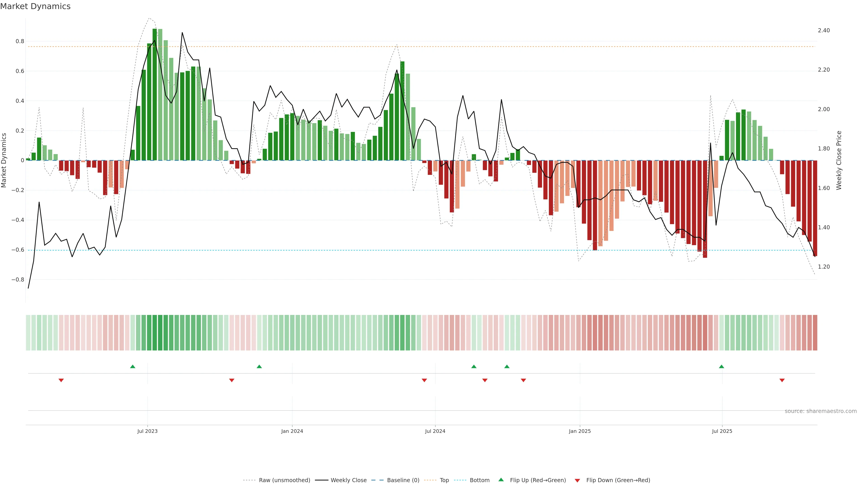Viewport: 868px width, 488px height.
Task: Toggle the Baseline (0) legend entry
Action: click(x=403, y=480)
